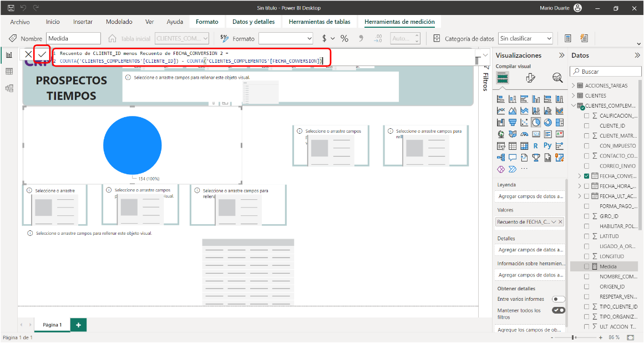Open the Archivo menu
Viewport: 644px width, 343px height.
click(x=20, y=22)
